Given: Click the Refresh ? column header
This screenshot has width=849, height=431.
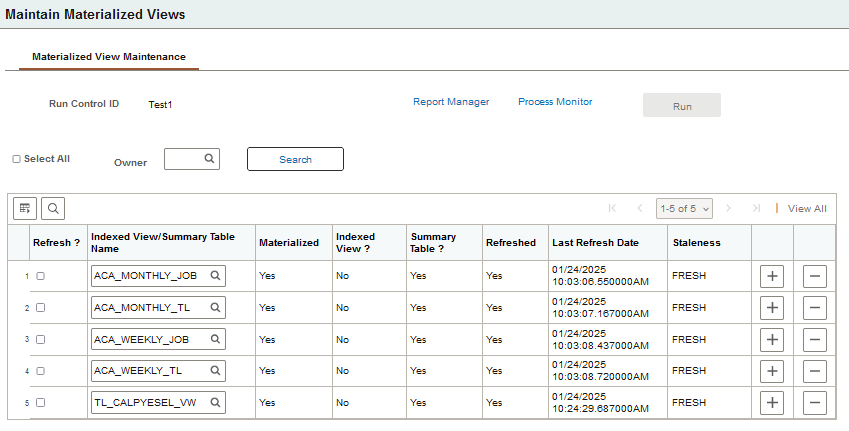Looking at the screenshot, I should [56, 243].
